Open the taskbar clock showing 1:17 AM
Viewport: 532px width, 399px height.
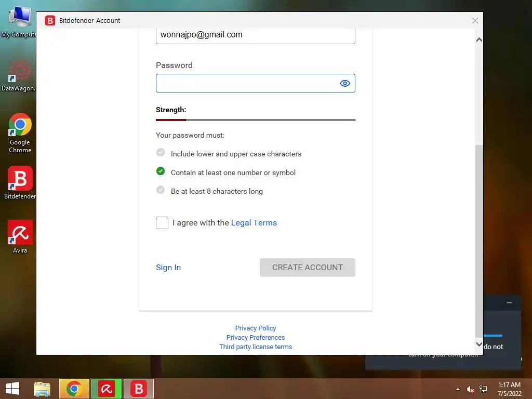[x=509, y=389]
